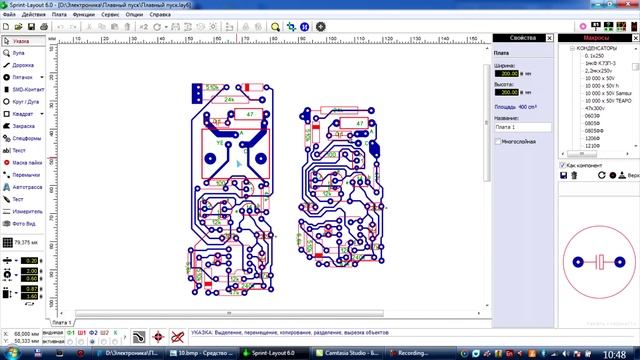Set layer Ф1 as active radio button
The image size is (640, 360).
70,341
